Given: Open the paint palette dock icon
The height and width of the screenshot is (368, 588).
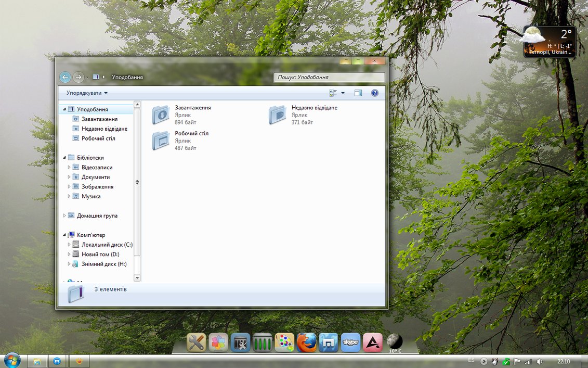Looking at the screenshot, I should pos(284,342).
